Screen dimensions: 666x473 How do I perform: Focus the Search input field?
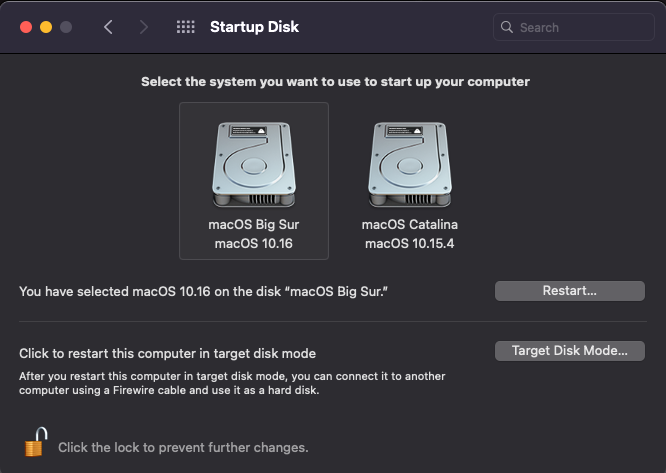tap(580, 27)
